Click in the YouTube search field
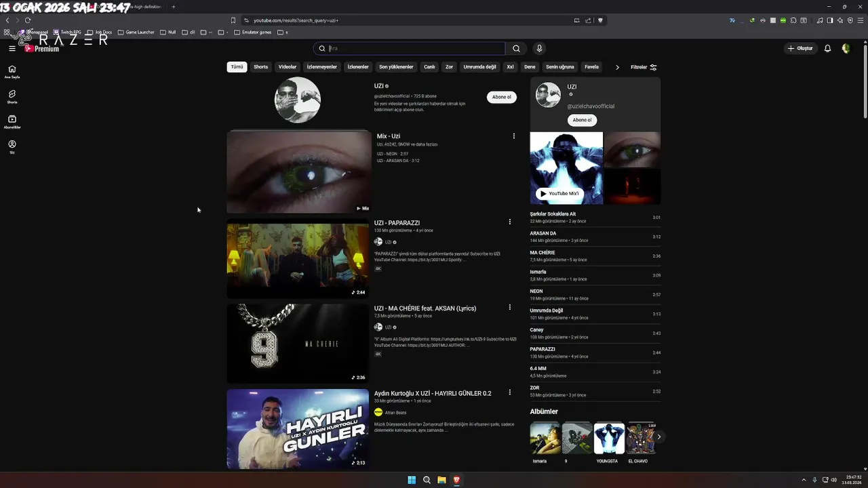 [x=416, y=48]
